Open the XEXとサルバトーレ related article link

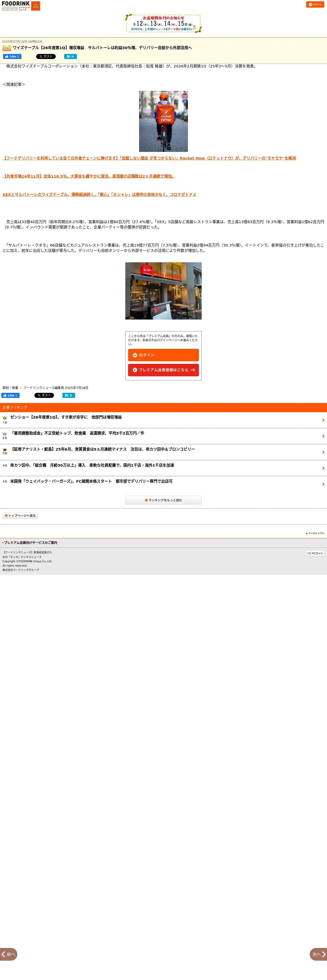point(99,194)
